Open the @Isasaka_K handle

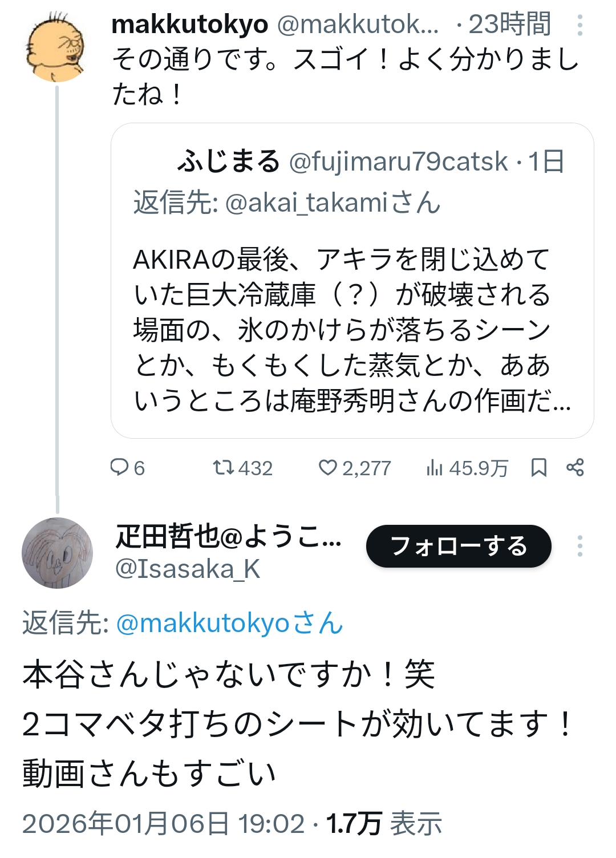tap(188, 569)
